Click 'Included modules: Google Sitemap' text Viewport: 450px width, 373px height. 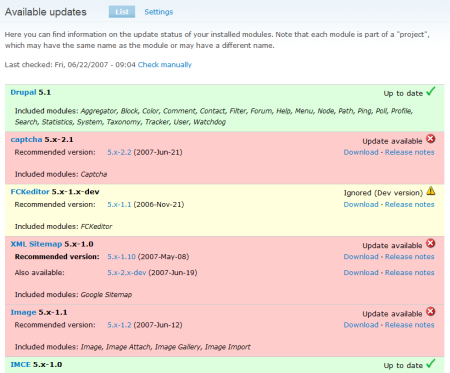pos(73,295)
